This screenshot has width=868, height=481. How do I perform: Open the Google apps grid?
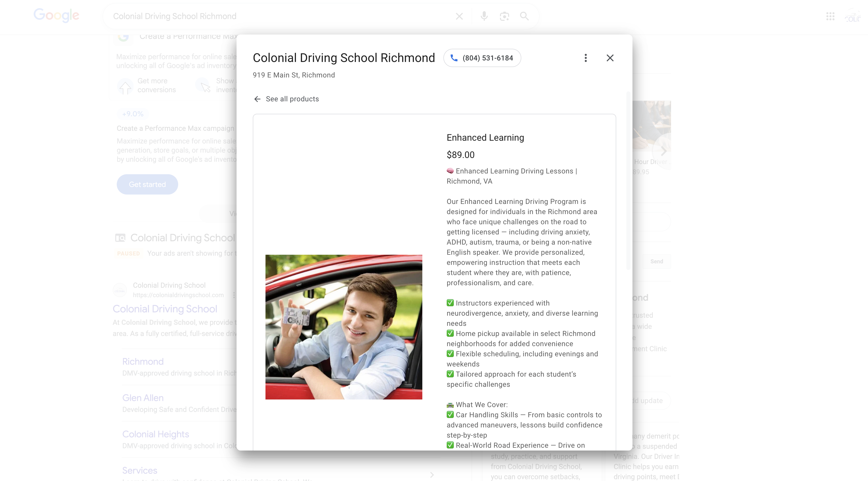(830, 16)
